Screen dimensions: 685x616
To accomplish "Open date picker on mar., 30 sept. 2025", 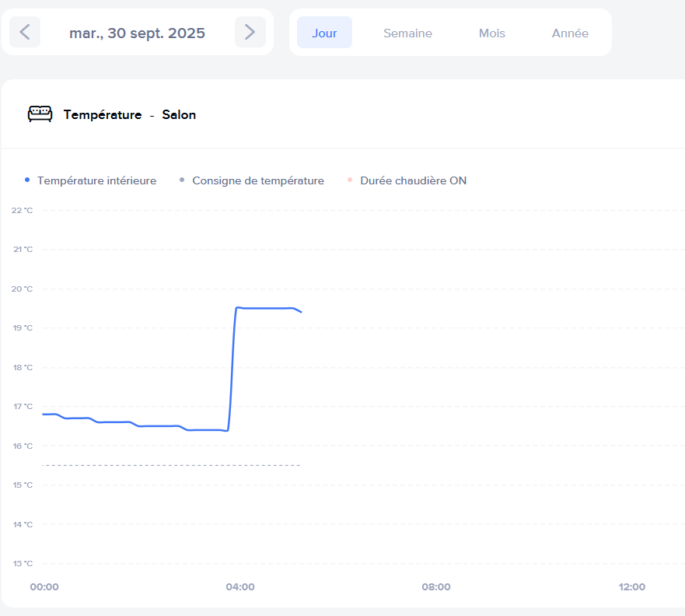I will 137,33.
